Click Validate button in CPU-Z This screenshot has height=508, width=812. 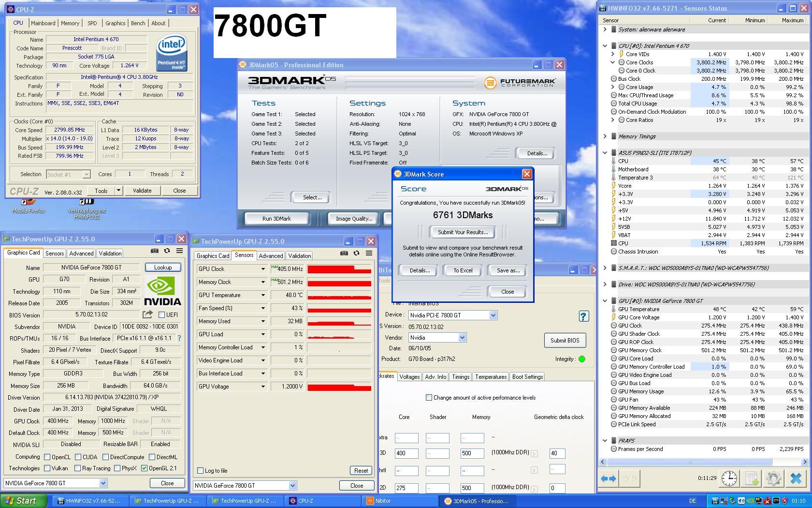pos(142,191)
